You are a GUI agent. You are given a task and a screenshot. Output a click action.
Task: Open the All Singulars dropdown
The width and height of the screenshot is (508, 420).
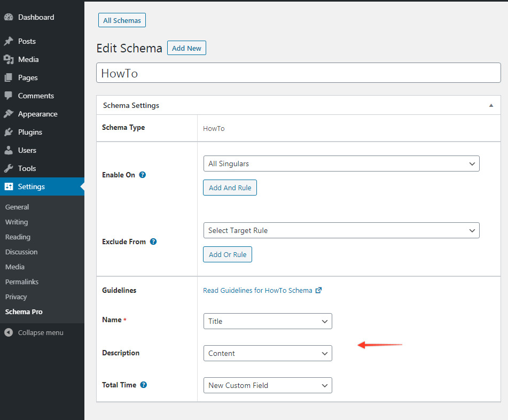click(x=341, y=164)
